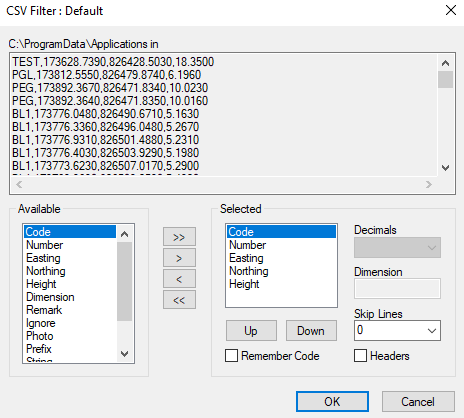The image size is (464, 418).
Task: Select Height in the Selected list
Action: [281, 284]
